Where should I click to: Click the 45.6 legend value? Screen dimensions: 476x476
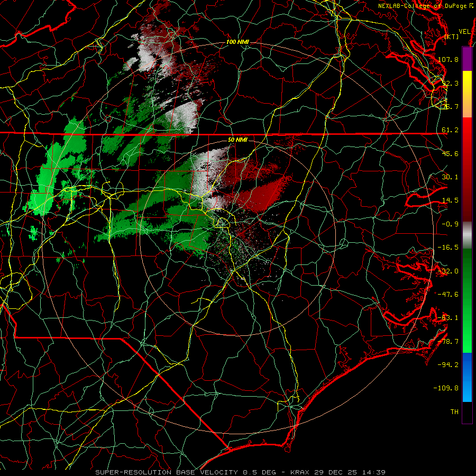(450, 153)
